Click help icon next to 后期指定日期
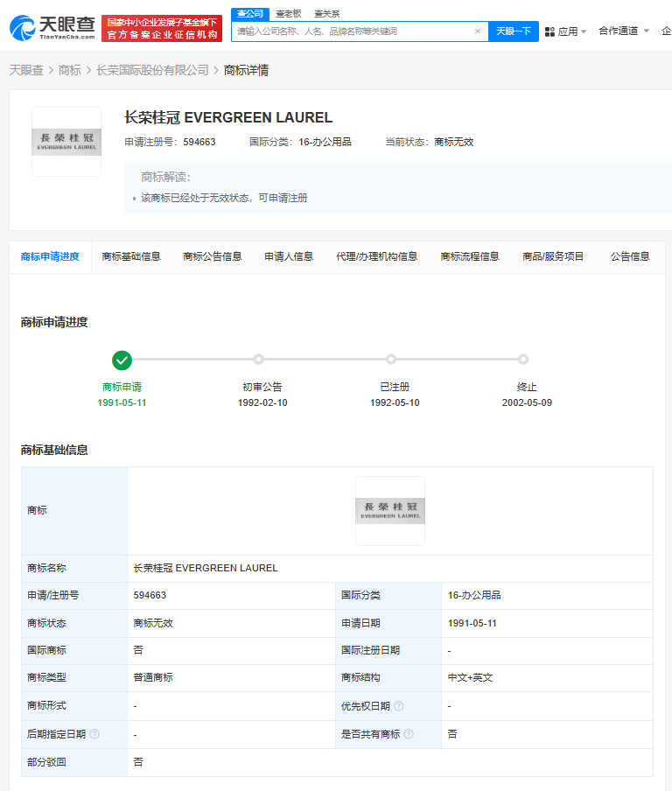Viewport: 672px width, 791px height. (x=94, y=734)
